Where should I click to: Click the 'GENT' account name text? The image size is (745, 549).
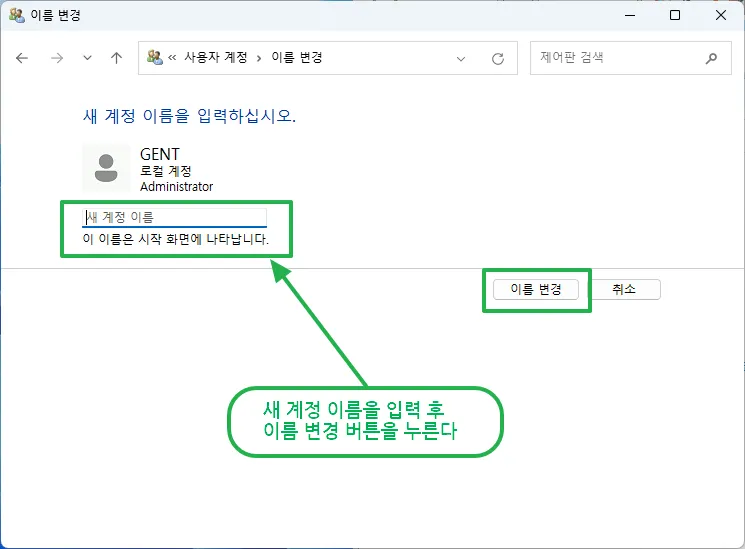[160, 154]
